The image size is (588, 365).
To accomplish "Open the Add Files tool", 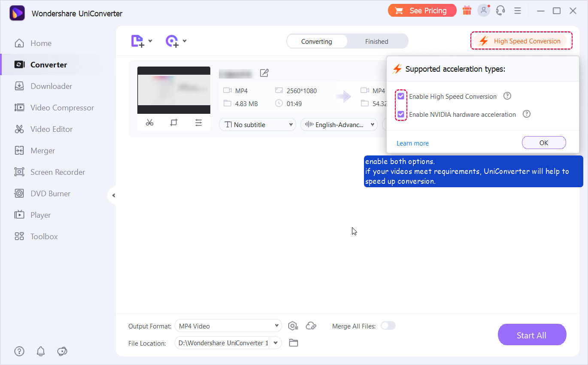I will pyautogui.click(x=138, y=41).
